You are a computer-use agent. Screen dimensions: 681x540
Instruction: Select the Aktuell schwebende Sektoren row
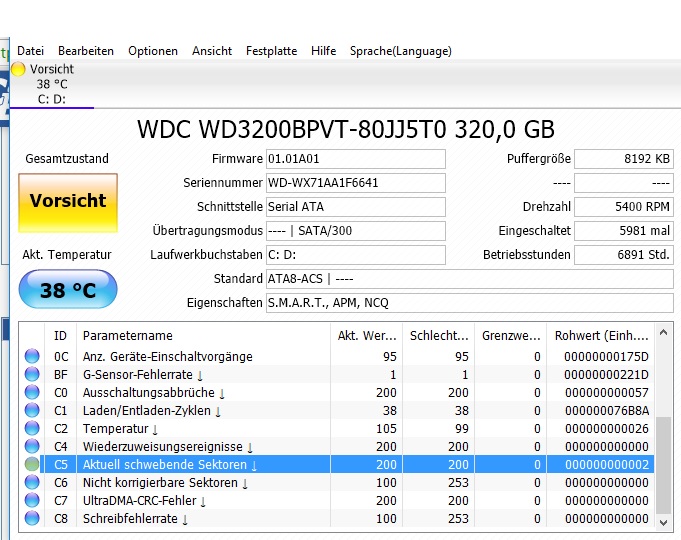coord(337,465)
